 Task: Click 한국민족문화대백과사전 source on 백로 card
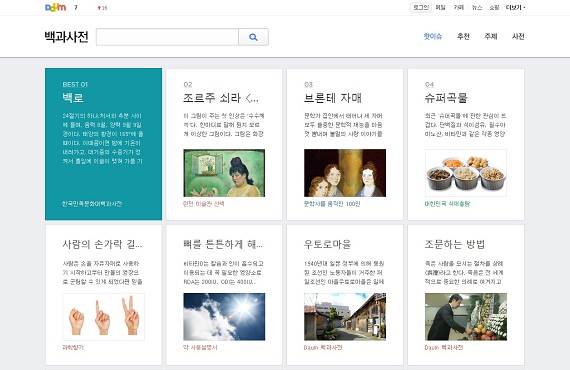point(92,204)
